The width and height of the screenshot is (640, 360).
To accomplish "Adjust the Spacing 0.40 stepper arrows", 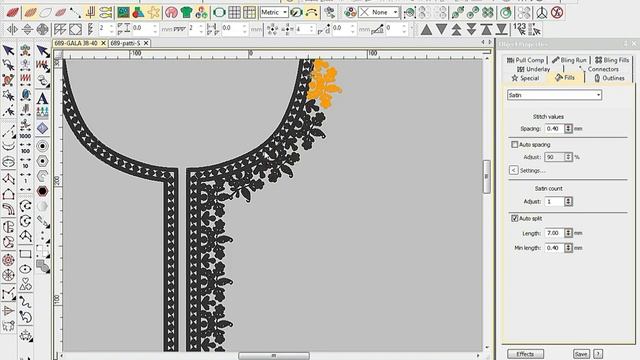I will [x=568, y=129].
